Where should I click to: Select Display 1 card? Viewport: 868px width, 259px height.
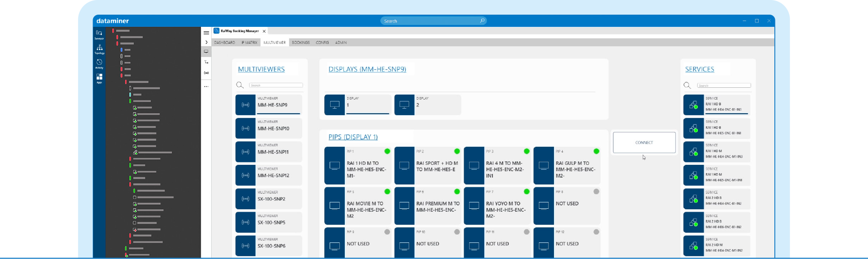357,105
